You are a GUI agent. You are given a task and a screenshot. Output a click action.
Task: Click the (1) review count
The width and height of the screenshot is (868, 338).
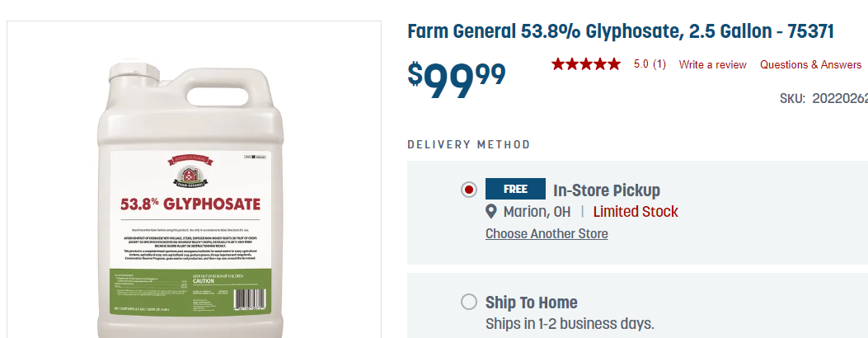click(659, 64)
